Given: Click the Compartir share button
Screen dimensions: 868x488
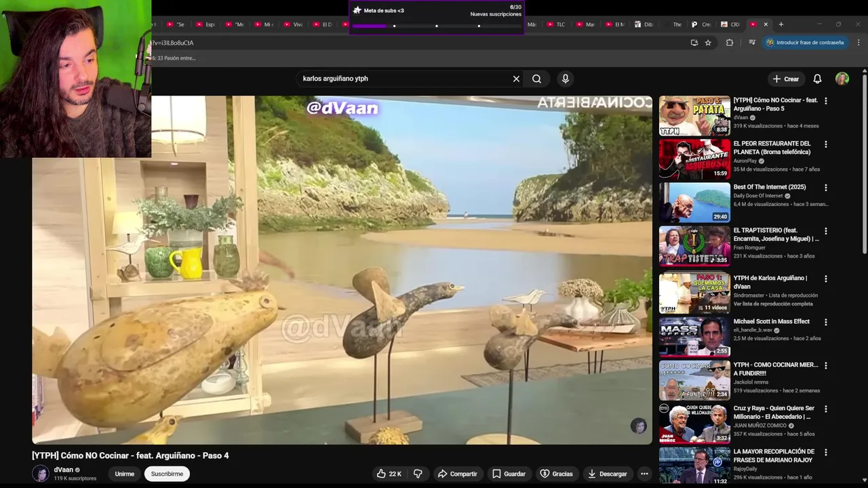Looking at the screenshot, I should pos(458,474).
